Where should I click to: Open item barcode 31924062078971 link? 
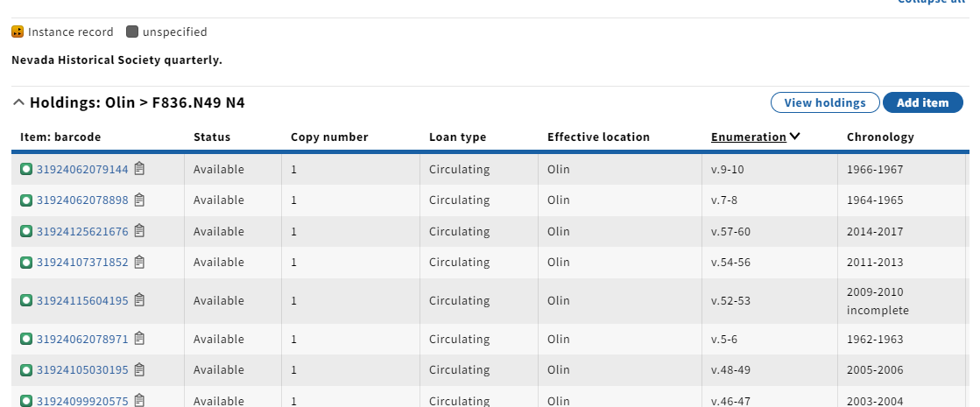82,340
